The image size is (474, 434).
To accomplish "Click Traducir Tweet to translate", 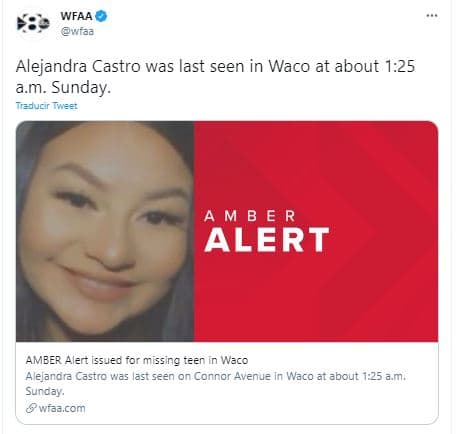I will pyautogui.click(x=46, y=106).
